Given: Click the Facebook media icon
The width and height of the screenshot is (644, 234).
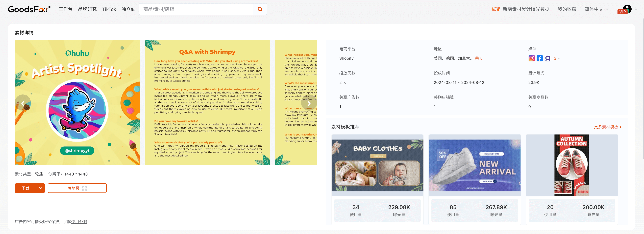Looking at the screenshot, I should pyautogui.click(x=540, y=58).
